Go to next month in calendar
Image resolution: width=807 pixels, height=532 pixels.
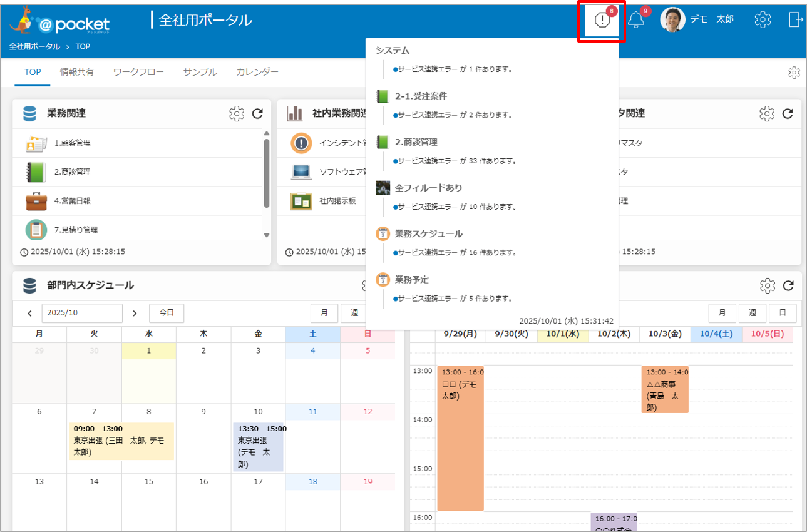tap(135, 313)
